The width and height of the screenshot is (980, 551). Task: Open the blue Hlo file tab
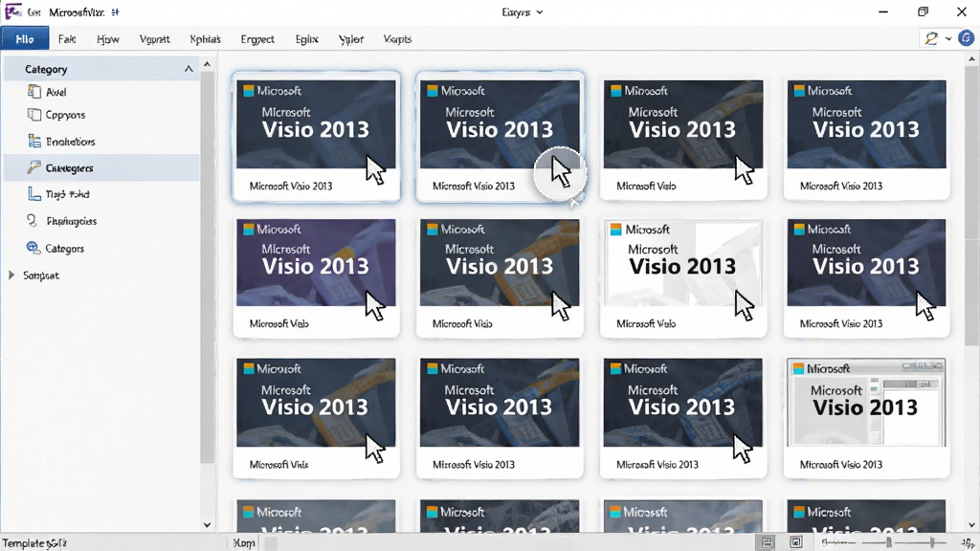(24, 38)
